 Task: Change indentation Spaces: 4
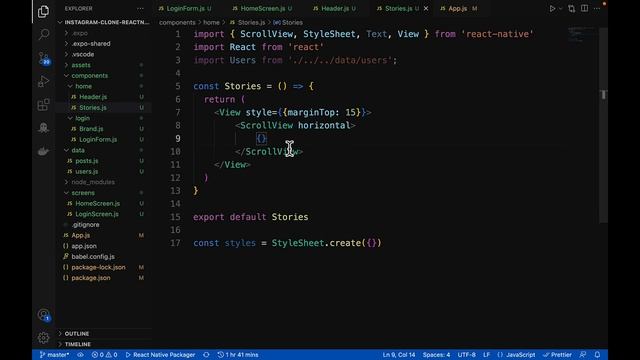(x=436, y=355)
